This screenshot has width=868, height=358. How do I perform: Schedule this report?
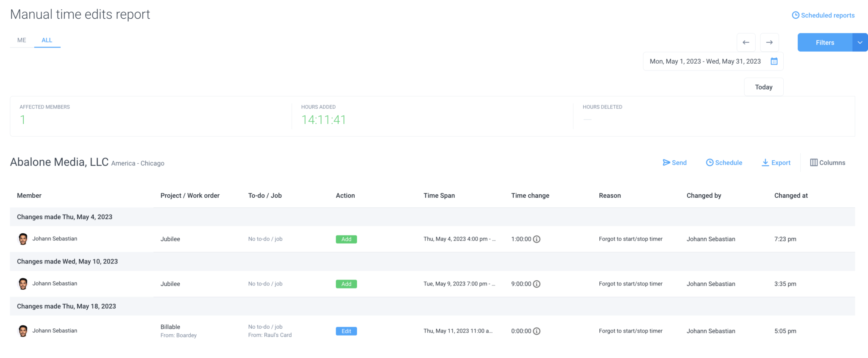pos(724,163)
